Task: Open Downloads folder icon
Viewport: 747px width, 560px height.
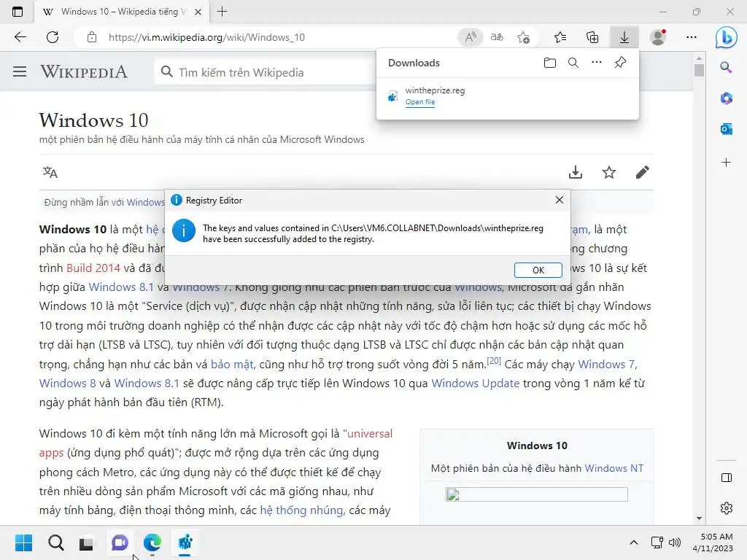Action: [x=550, y=63]
